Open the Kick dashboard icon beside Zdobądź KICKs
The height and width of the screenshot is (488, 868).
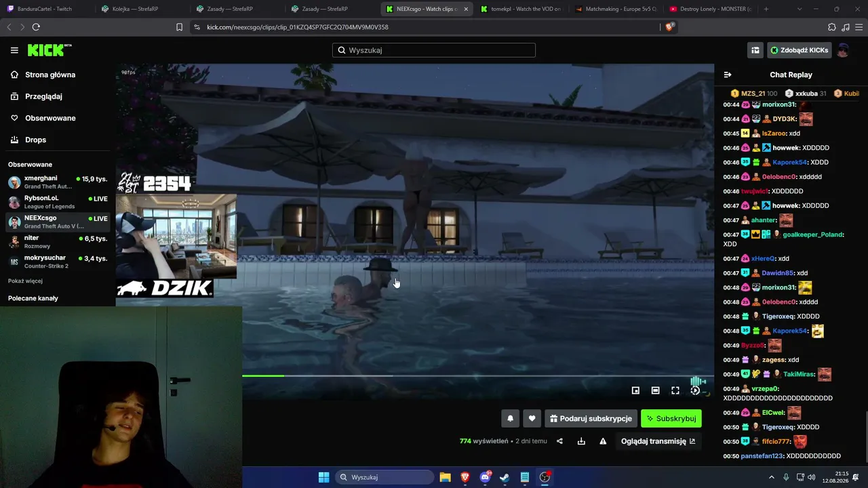point(755,50)
